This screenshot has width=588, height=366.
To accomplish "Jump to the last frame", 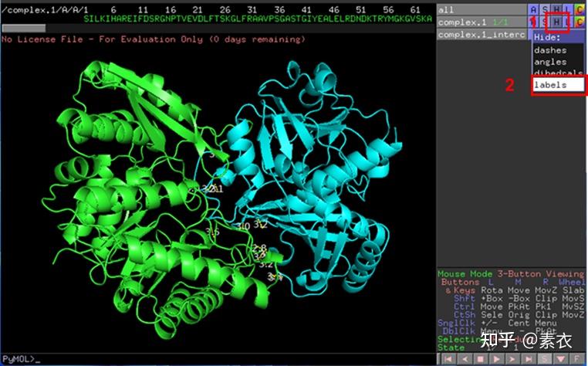I will point(529,359).
